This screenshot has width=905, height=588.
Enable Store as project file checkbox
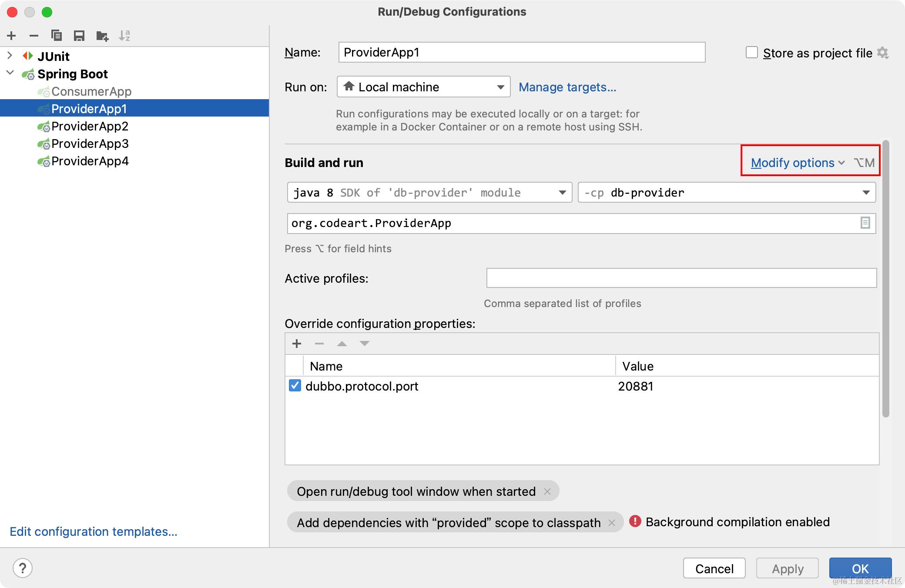(751, 53)
